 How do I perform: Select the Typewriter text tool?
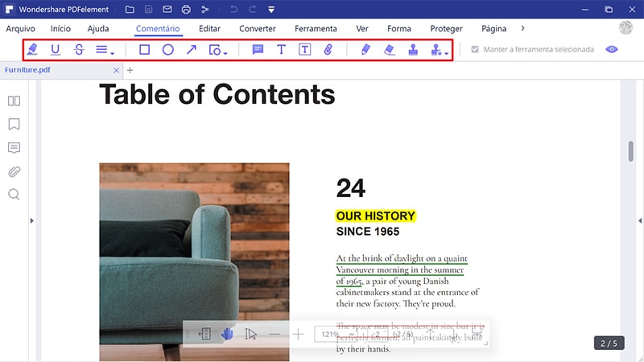pos(281,50)
